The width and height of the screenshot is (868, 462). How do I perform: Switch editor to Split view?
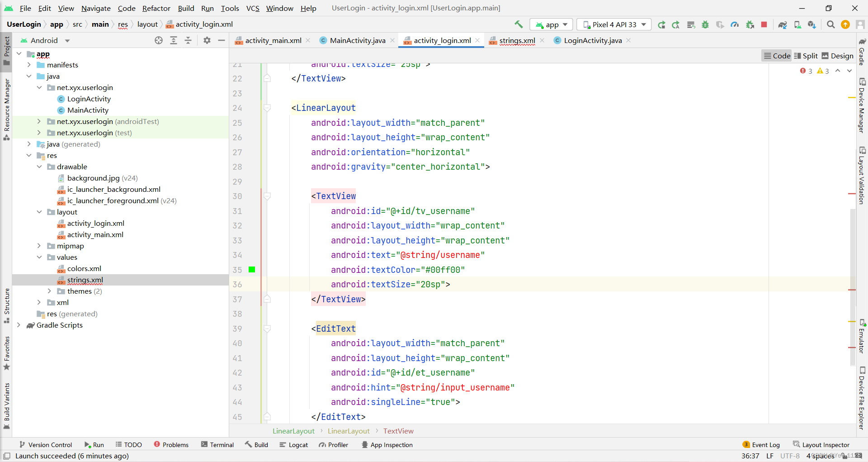806,56
